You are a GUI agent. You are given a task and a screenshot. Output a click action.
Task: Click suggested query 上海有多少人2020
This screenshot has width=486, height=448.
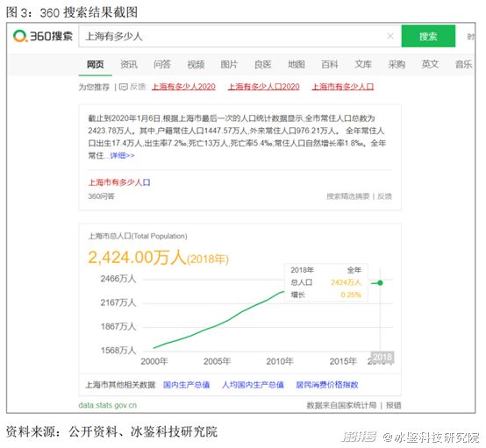(183, 87)
